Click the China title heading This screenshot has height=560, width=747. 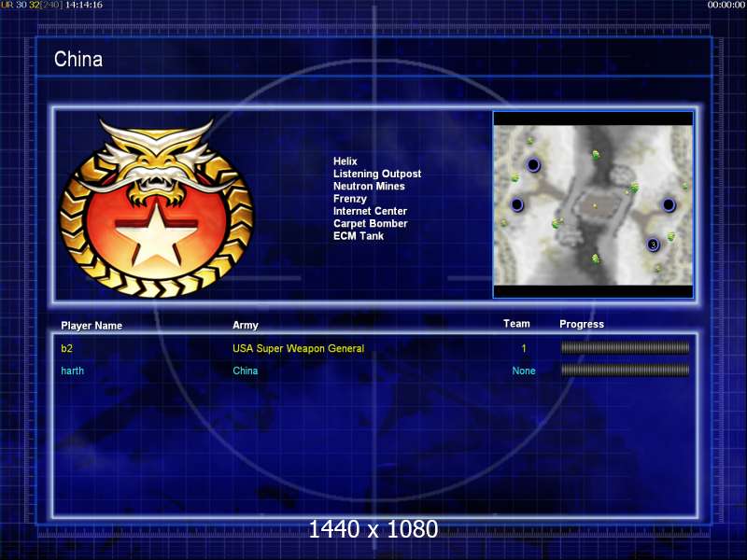pos(78,59)
